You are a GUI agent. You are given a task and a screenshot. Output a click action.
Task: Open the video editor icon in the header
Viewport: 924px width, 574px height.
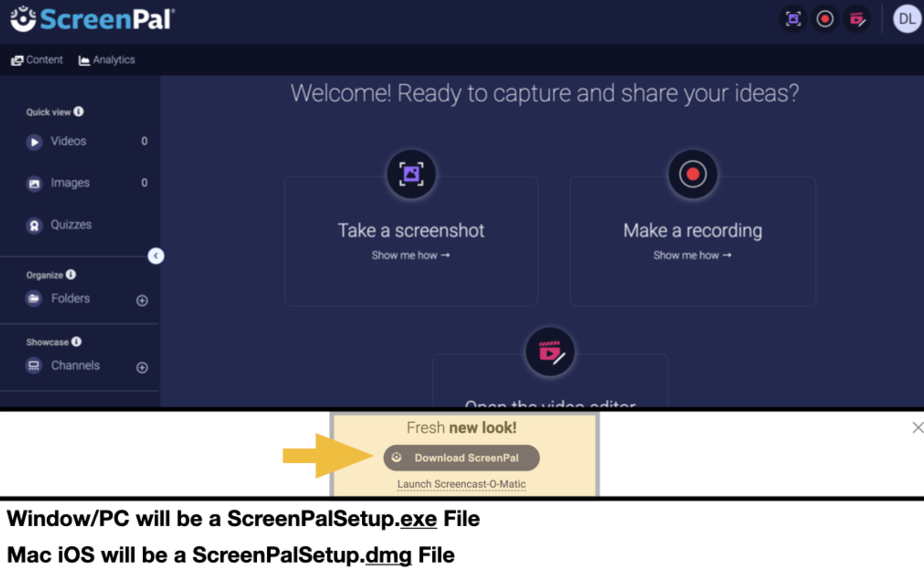pyautogui.click(x=856, y=19)
